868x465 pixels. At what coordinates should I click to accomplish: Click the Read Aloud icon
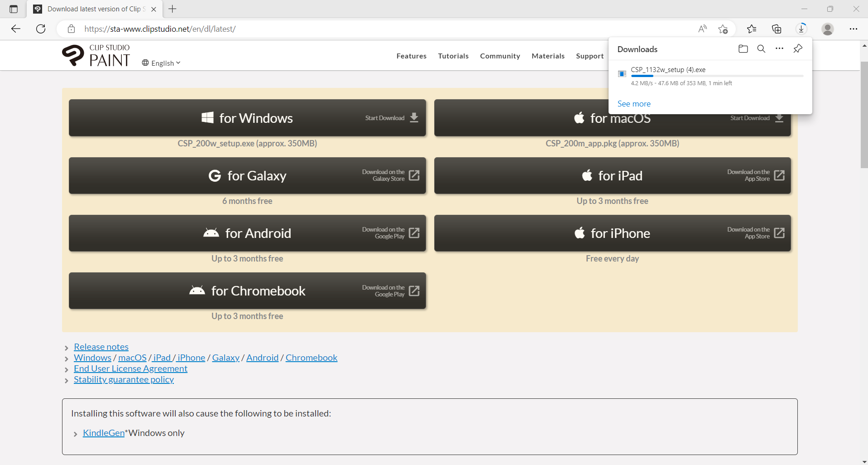coord(702,29)
